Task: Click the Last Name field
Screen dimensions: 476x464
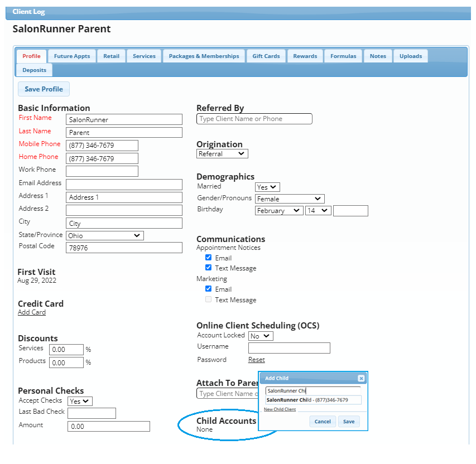Action: pyautogui.click(x=124, y=133)
